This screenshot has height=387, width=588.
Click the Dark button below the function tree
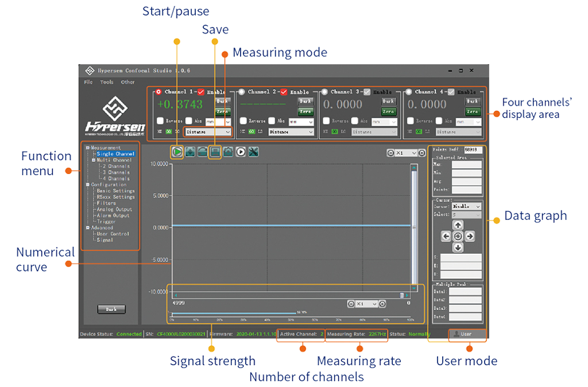[x=111, y=309]
